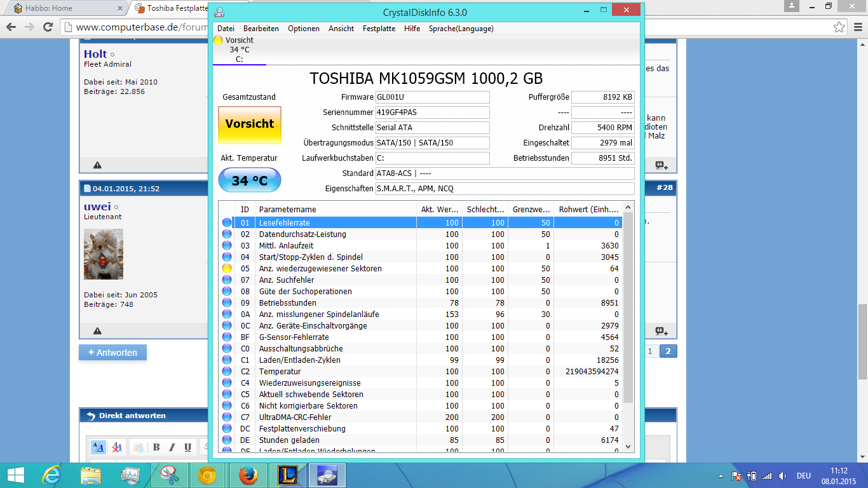Click the browser Back arrow
The image size is (868, 488).
coord(11,27)
